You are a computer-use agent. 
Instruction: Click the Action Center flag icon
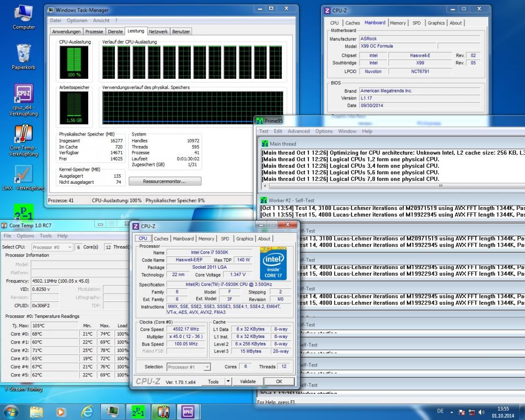pyautogui.click(x=462, y=412)
